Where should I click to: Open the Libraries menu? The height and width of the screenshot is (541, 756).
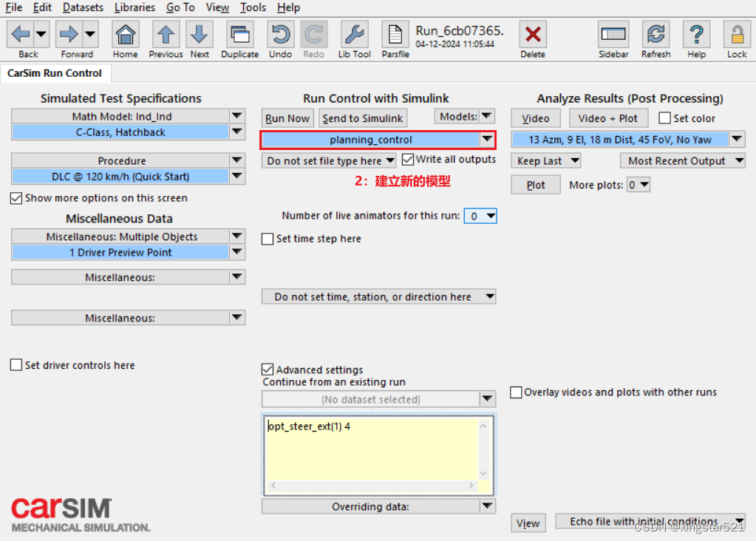134,7
